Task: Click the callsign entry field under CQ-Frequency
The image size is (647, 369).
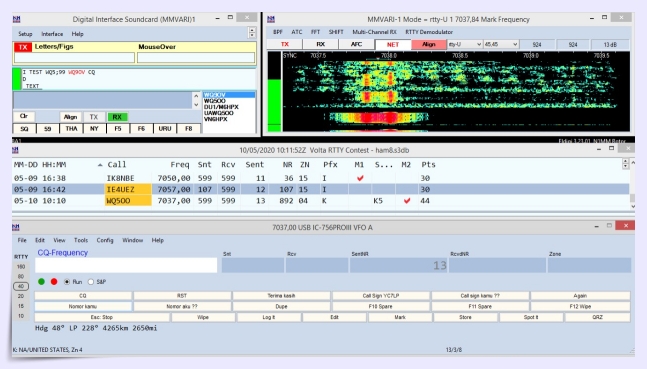Action: coord(126,265)
